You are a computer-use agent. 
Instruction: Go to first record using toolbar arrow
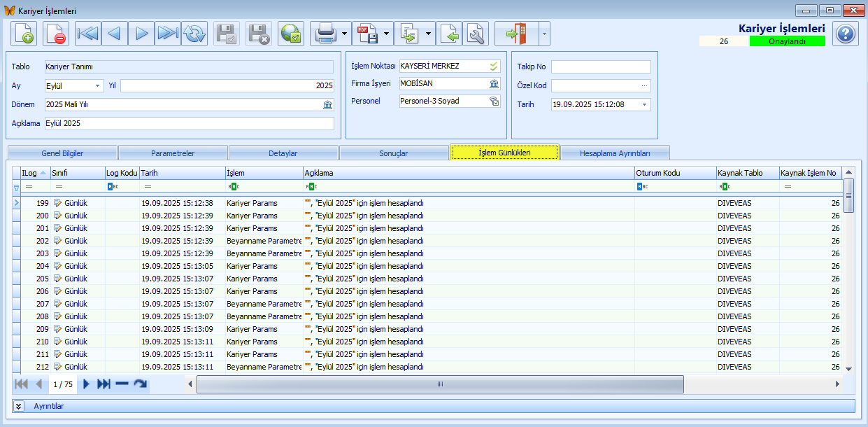pos(88,34)
